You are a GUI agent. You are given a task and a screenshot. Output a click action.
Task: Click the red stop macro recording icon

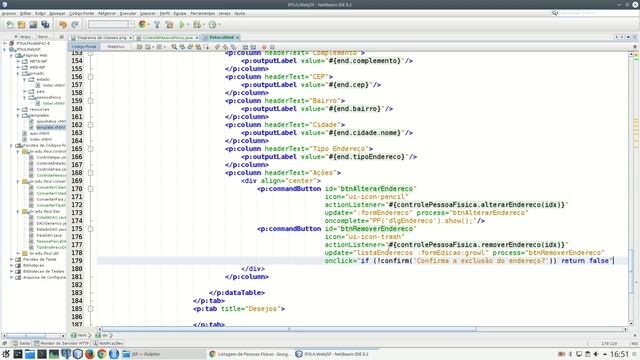pos(264,47)
